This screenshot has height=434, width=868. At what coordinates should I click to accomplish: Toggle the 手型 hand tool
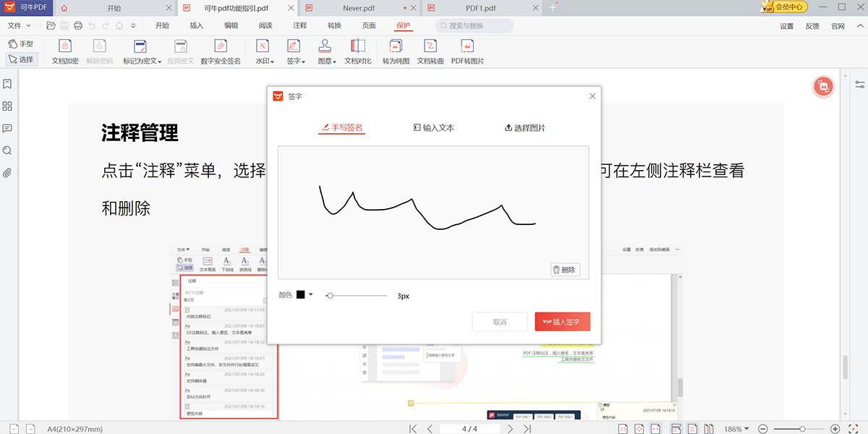click(x=22, y=43)
